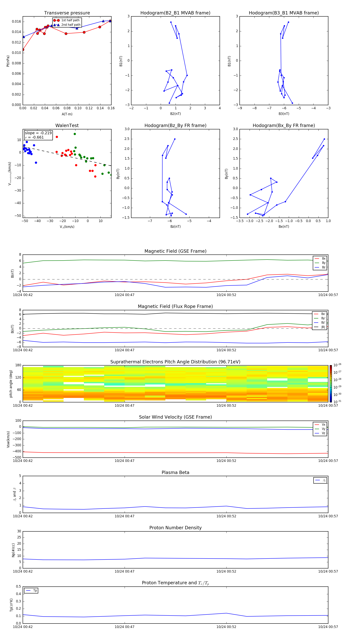Image resolution: width=351 pixels, height=644 pixels.
Task: Select 'Bz' in GSE magnetic field legend
Action: tap(320, 267)
